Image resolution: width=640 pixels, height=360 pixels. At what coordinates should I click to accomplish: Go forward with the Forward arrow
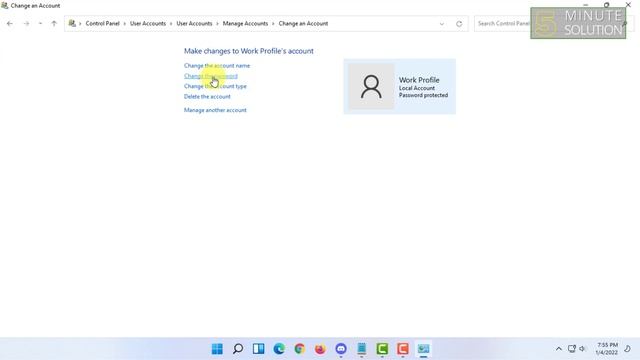[26, 24]
